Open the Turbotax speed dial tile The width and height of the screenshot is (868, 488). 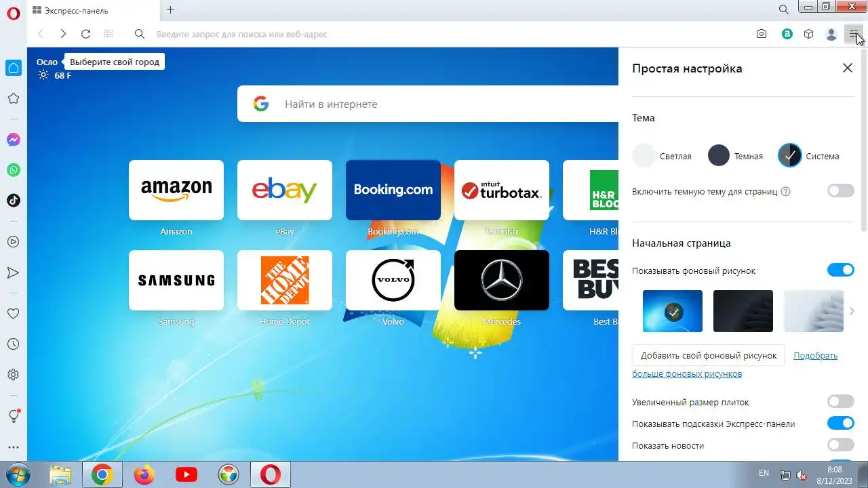pyautogui.click(x=502, y=190)
